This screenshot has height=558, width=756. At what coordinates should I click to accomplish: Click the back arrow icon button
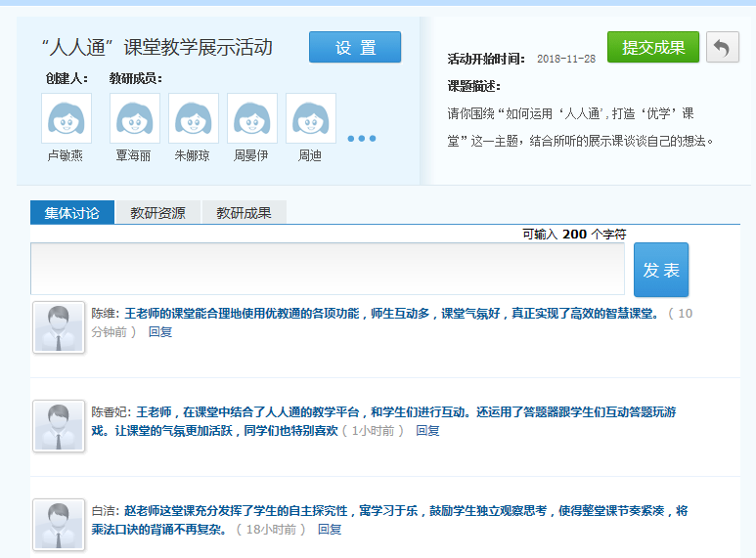723,47
